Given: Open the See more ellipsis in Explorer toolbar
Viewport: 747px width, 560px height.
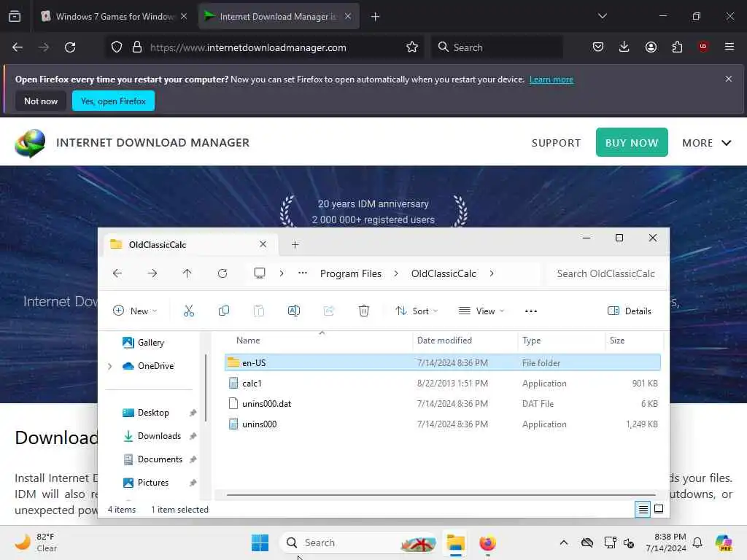Looking at the screenshot, I should [531, 311].
